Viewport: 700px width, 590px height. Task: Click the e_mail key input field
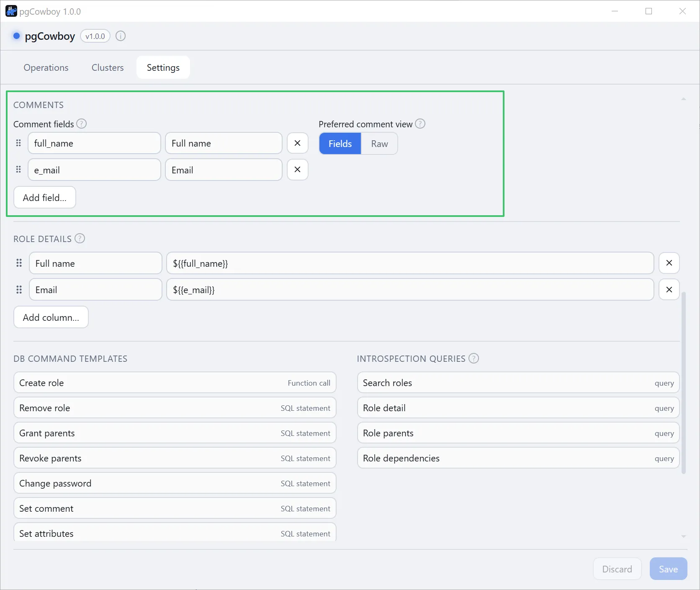click(x=95, y=170)
